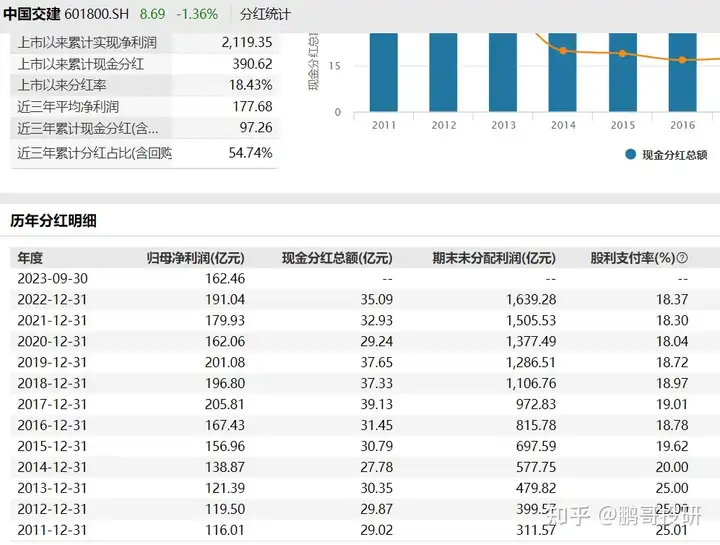Click cash dividend 32.93 for 2021

(377, 320)
